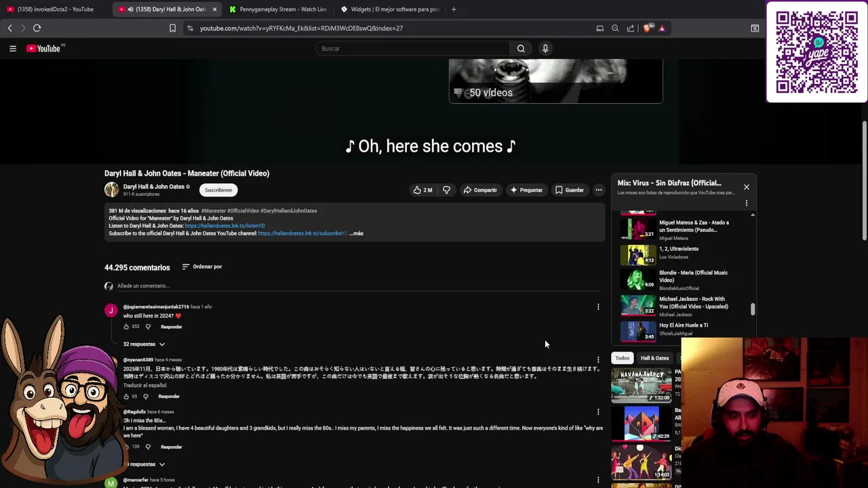Activate voice search microphone
The height and width of the screenshot is (488, 868).
click(x=545, y=48)
